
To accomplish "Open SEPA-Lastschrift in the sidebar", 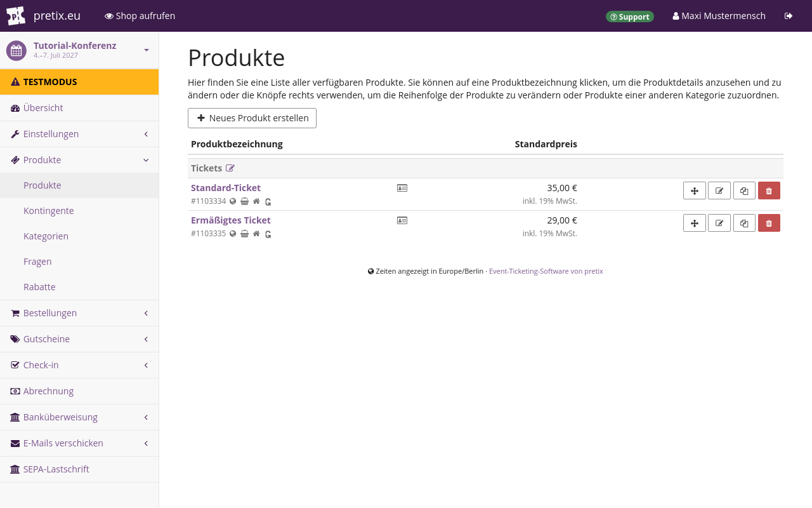I will pyautogui.click(x=79, y=469).
